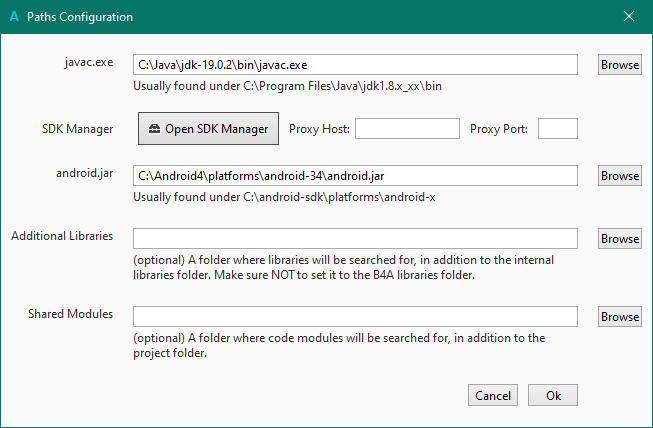
Task: Click the Shared Modules label
Action: click(70, 314)
